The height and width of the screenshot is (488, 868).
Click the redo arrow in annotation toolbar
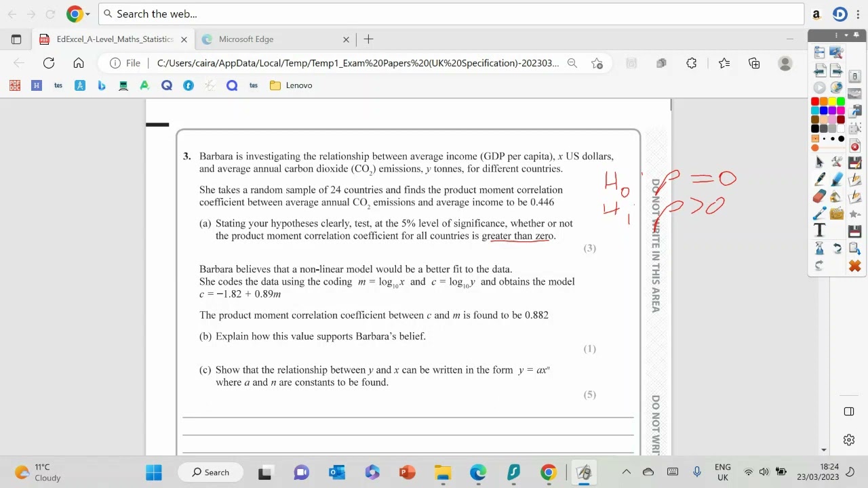click(820, 266)
